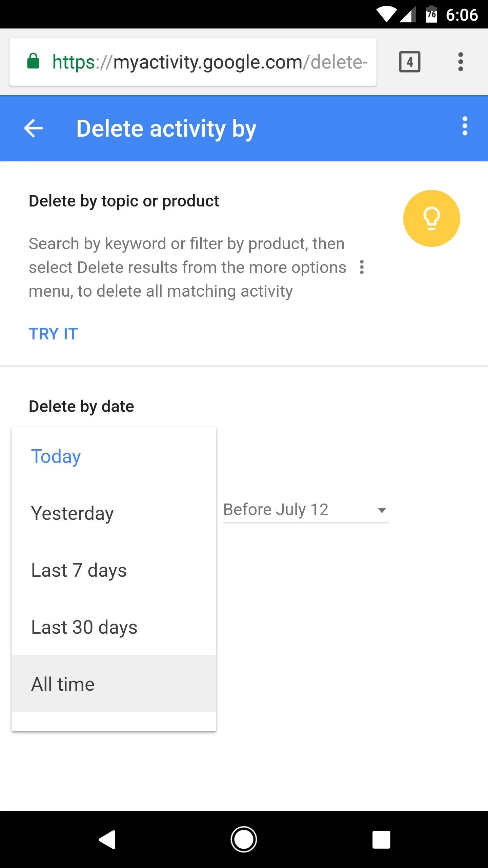Expand the Before July 12 dropdown
This screenshot has width=488, height=868.
(306, 510)
